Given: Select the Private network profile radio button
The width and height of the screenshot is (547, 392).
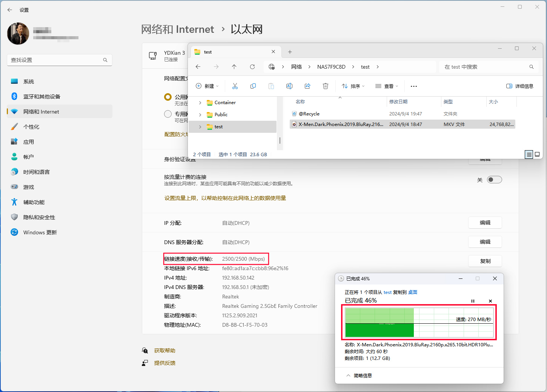Looking at the screenshot, I should 168,114.
